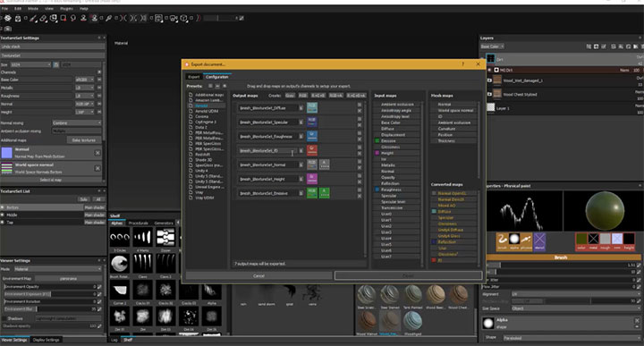Select the Smudge tool in toolbar
644x346 pixels.
(x=73, y=18)
